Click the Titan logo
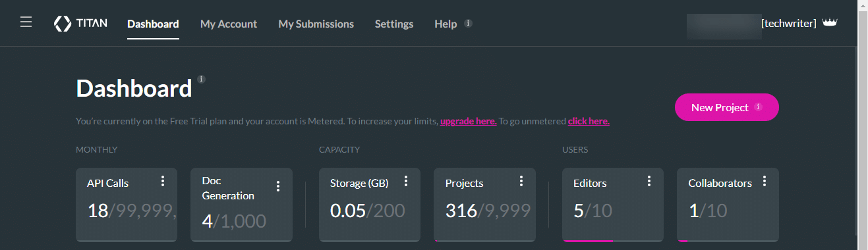 (x=80, y=24)
